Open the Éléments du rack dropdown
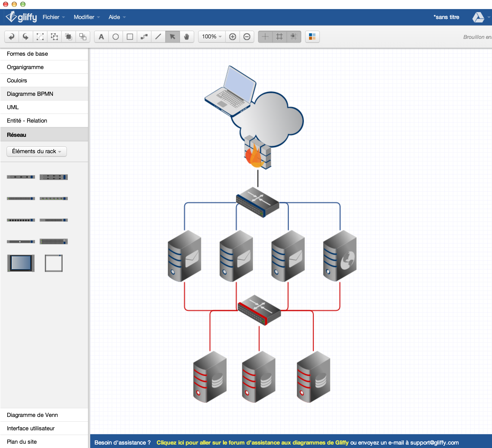The height and width of the screenshot is (448, 492). pos(37,151)
